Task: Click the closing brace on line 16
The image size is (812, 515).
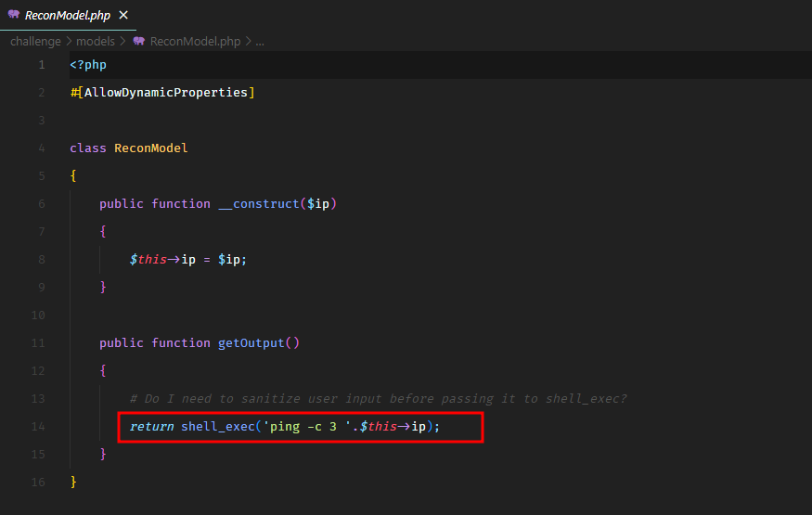Action: (73, 483)
